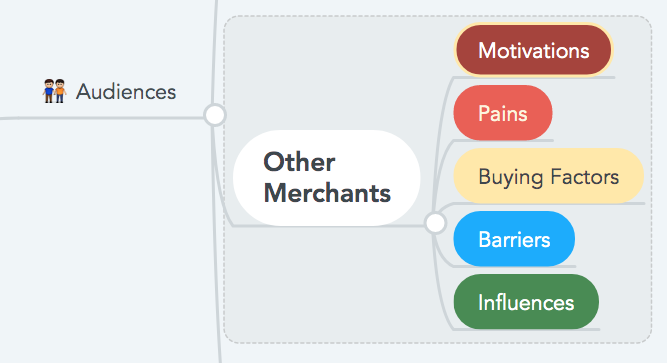
Task: Select the red Pains node
Action: coord(503,113)
